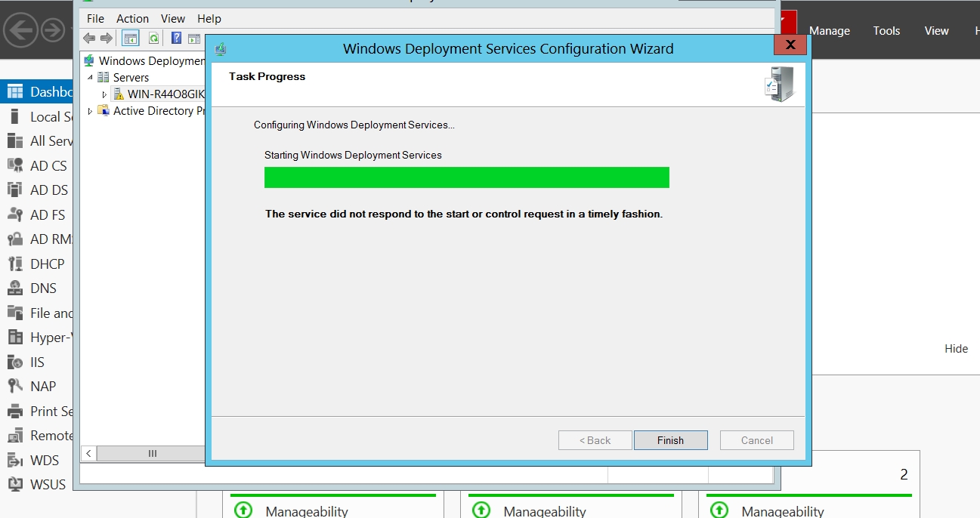This screenshot has height=518, width=980.
Task: Click the Cancel button in wizard
Action: pos(756,440)
